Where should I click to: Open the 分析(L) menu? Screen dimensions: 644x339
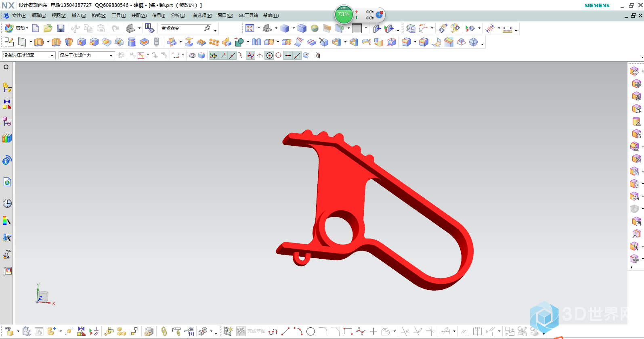click(x=178, y=15)
